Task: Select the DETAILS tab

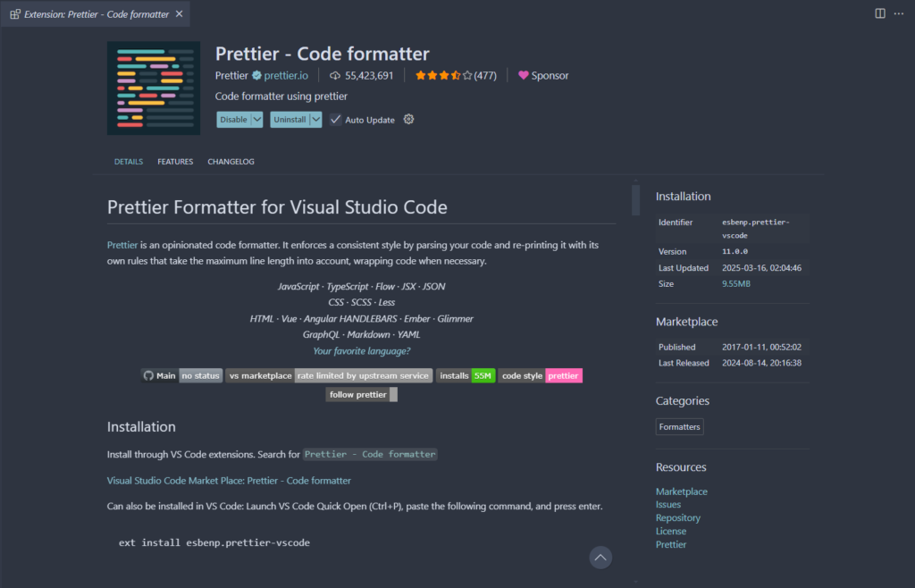Action: pos(128,162)
